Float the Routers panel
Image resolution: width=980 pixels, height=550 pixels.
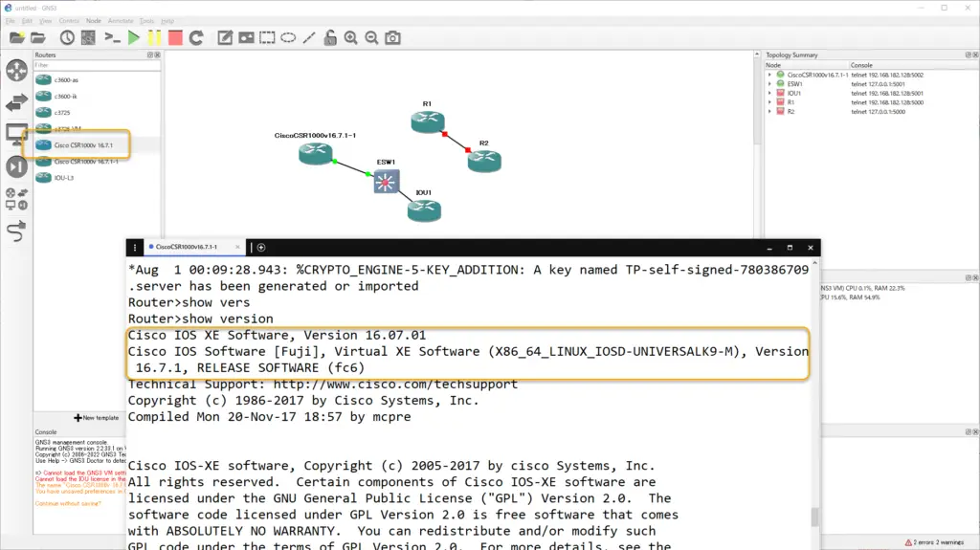[150, 55]
